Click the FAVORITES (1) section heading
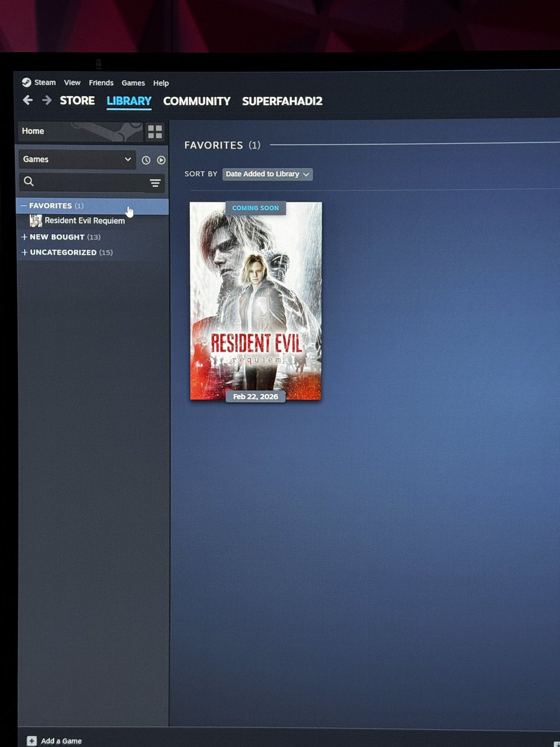Screen dimensions: 560x747 pos(222,145)
